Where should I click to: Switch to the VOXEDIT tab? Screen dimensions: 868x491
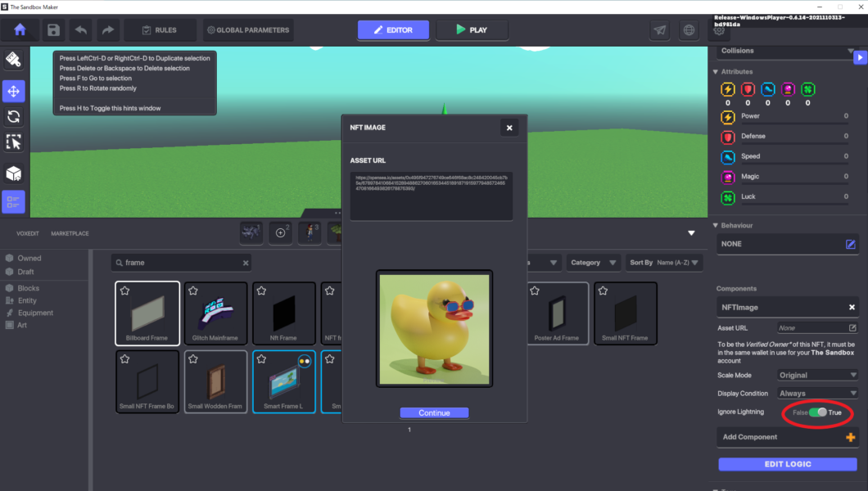pos(28,233)
